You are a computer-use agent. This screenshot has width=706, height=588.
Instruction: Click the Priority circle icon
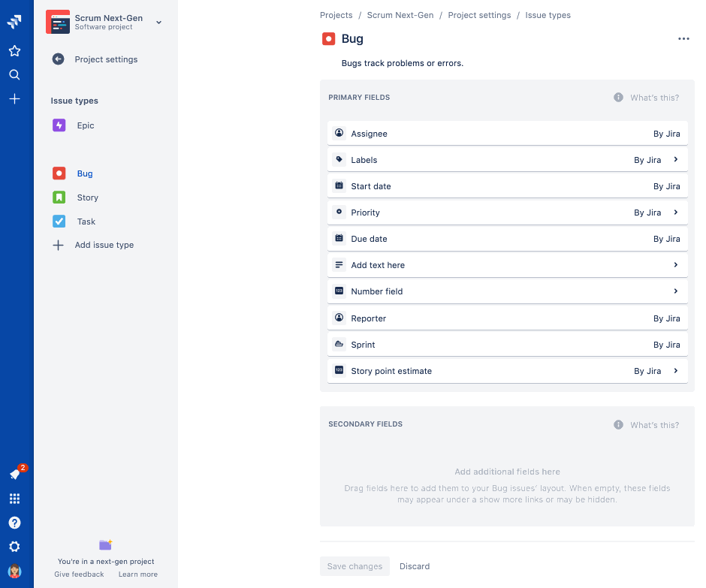pos(339,212)
